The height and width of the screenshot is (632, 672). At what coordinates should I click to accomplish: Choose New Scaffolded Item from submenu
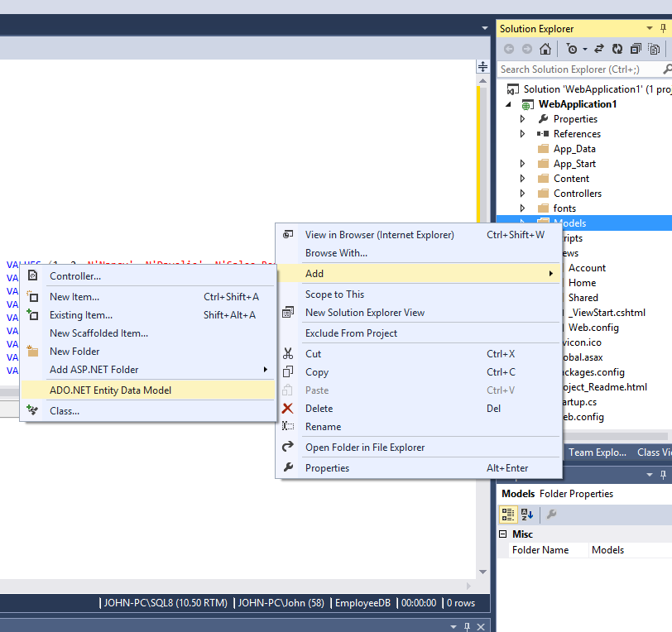[98, 333]
